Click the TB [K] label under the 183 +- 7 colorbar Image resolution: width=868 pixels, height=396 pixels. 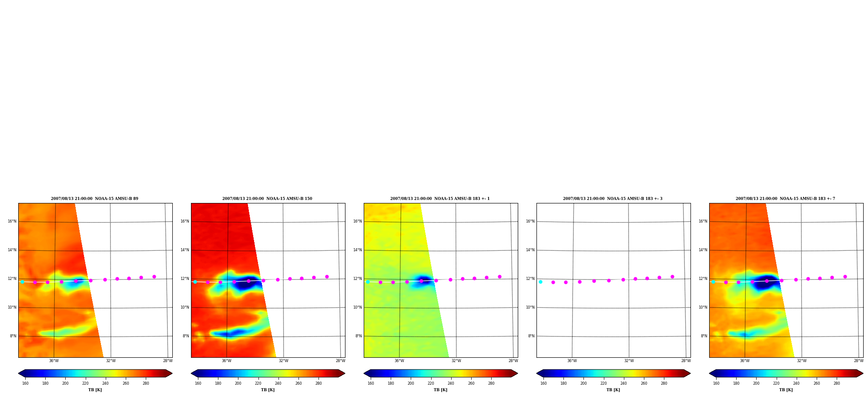tap(786, 390)
